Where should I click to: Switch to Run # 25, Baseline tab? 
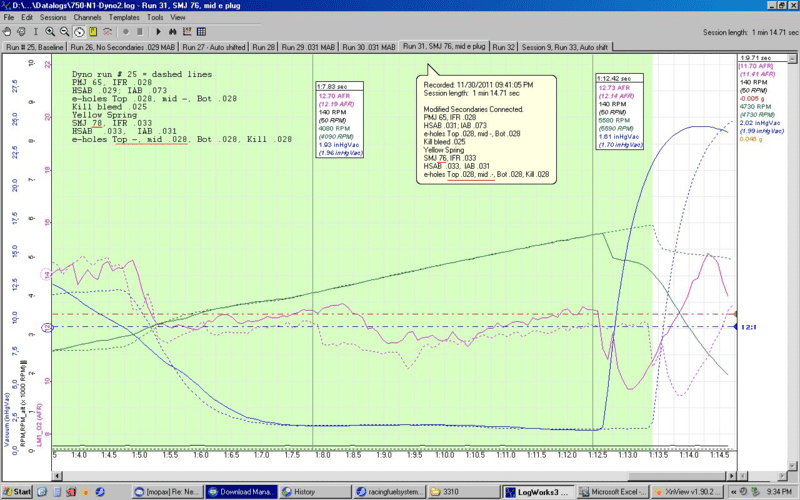(x=36, y=46)
